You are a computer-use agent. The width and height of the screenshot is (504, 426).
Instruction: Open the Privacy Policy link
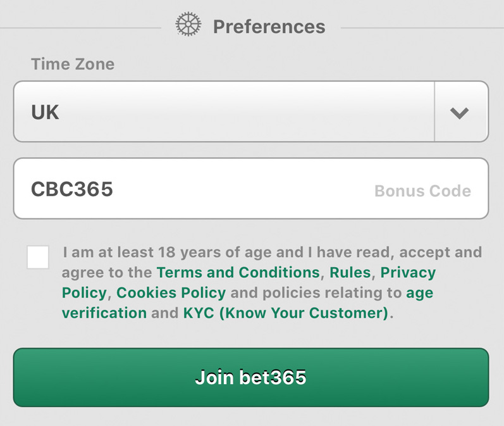click(x=408, y=273)
